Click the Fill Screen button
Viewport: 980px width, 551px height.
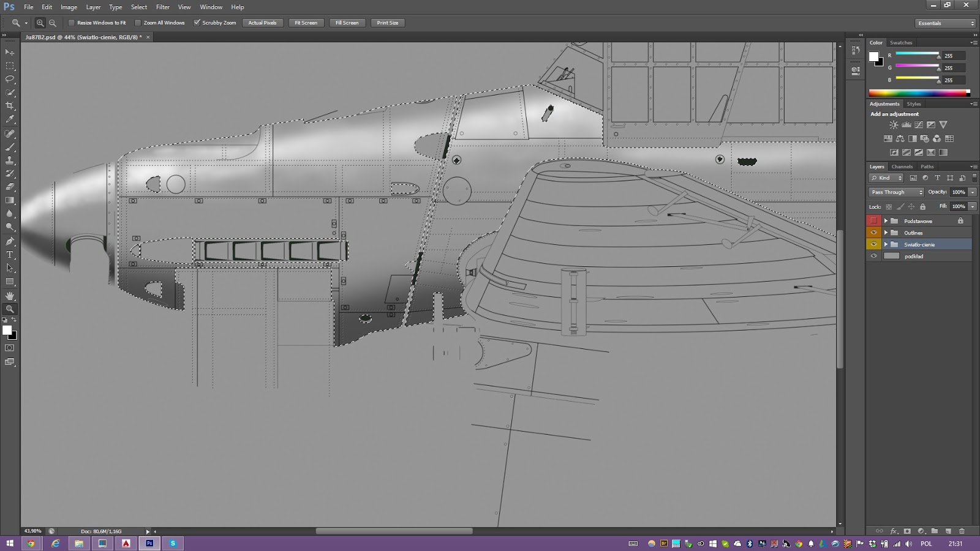347,23
